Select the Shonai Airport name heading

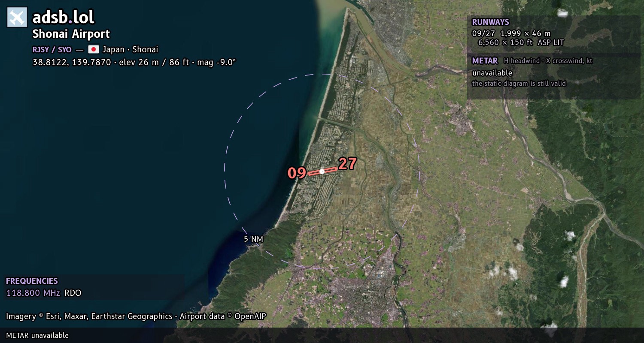pyautogui.click(x=71, y=34)
